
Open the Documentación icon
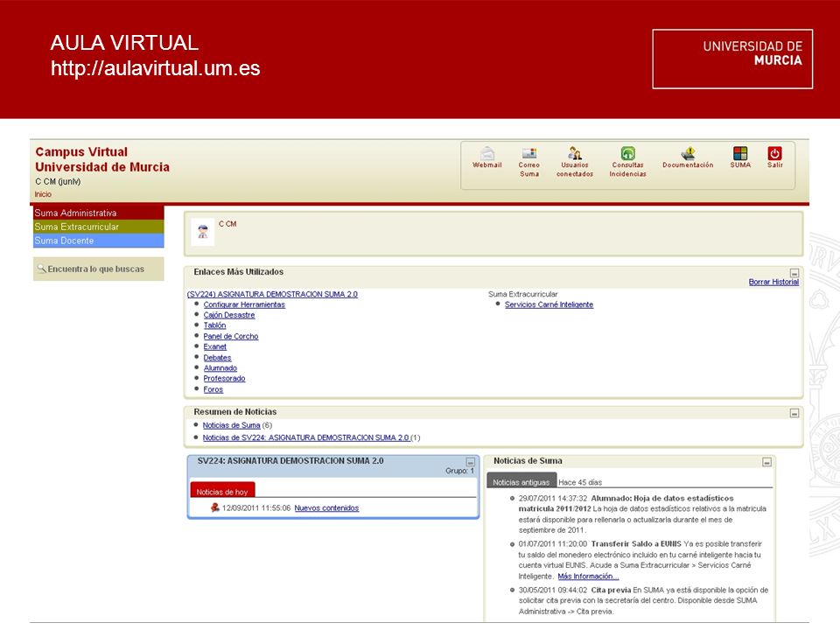click(x=688, y=153)
